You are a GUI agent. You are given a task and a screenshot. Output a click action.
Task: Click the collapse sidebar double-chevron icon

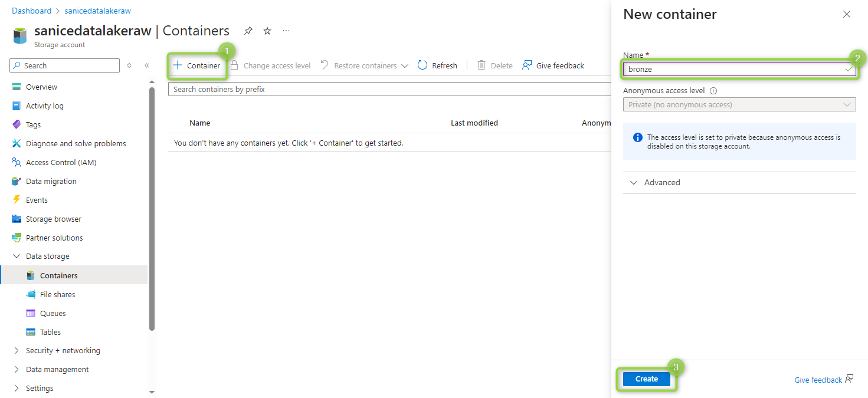(x=147, y=65)
